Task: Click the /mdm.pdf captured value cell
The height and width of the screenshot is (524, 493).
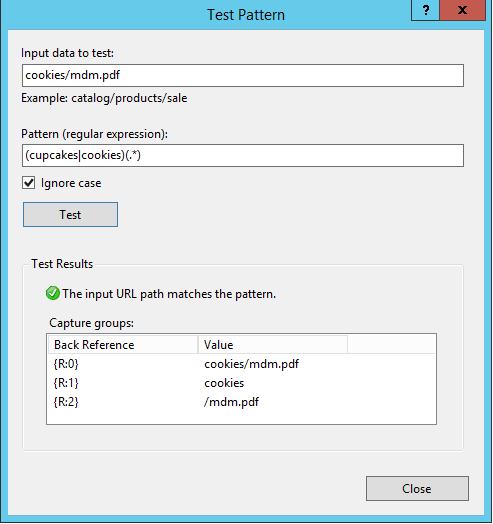Action: tap(231, 402)
